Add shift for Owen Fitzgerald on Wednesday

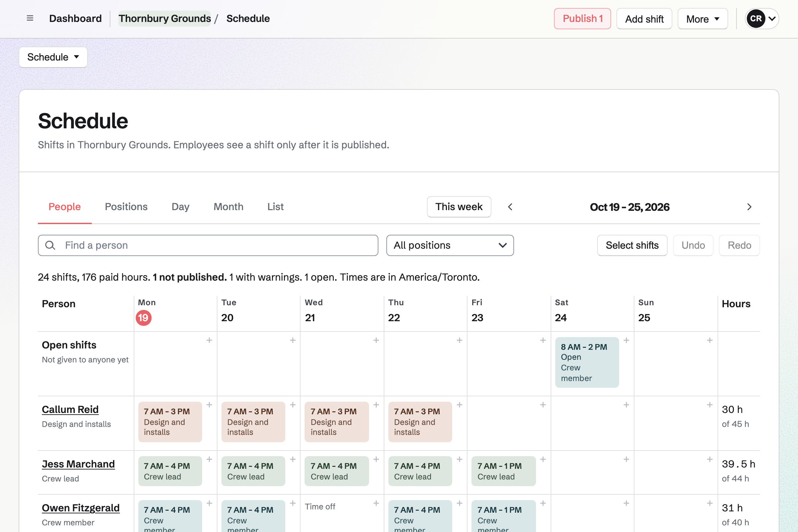tap(376, 503)
